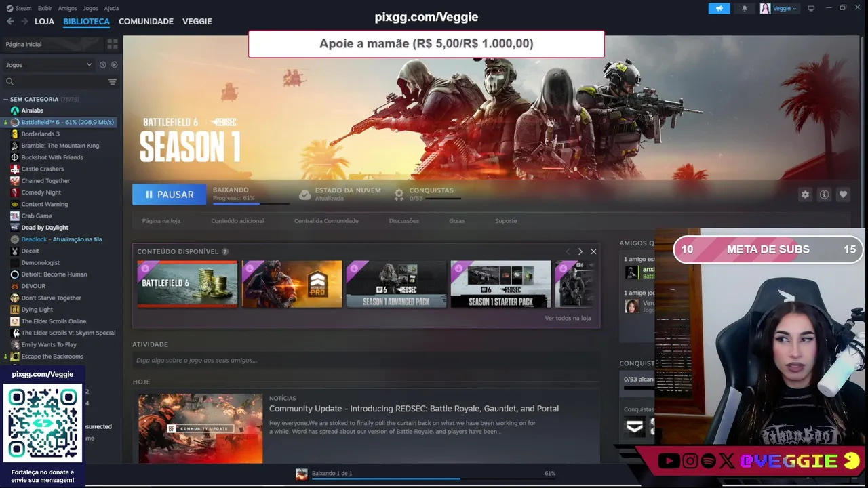
Task: Open Battlefield 6 game info icon
Action: point(824,195)
